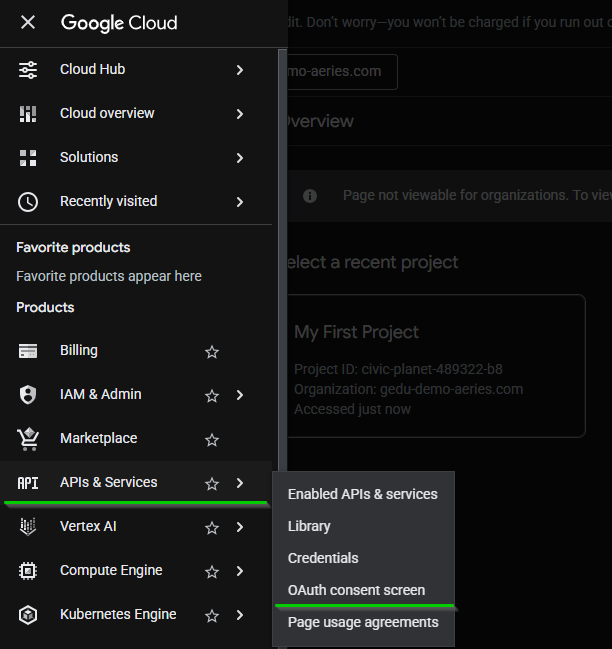Click the Compute Engine chip icon
The image size is (612, 649).
pyautogui.click(x=28, y=571)
